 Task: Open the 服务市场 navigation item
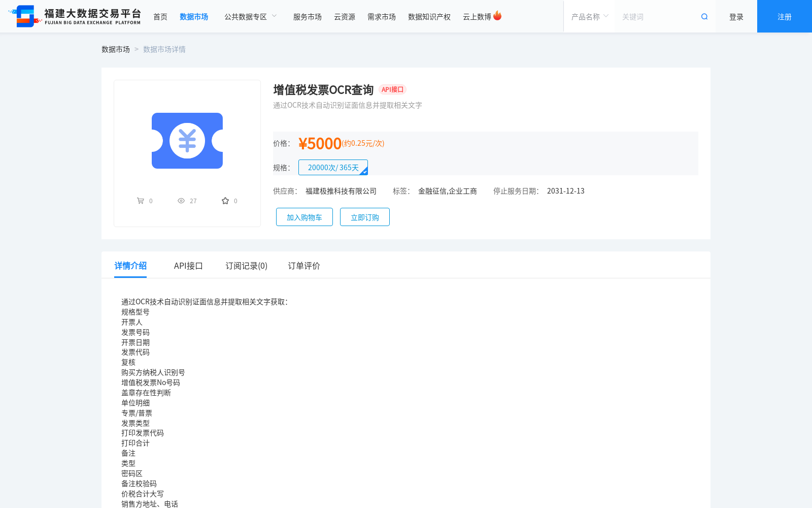click(x=308, y=17)
